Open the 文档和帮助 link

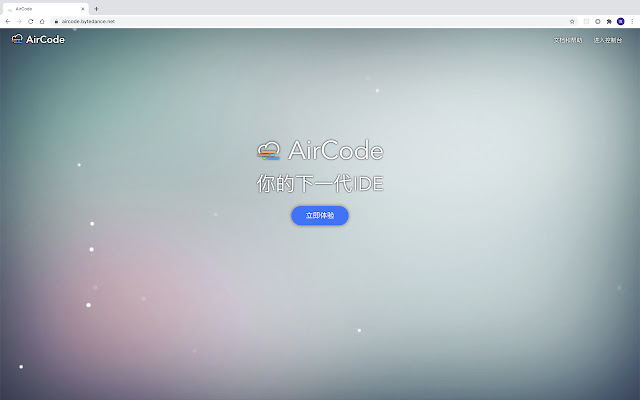[x=568, y=40]
